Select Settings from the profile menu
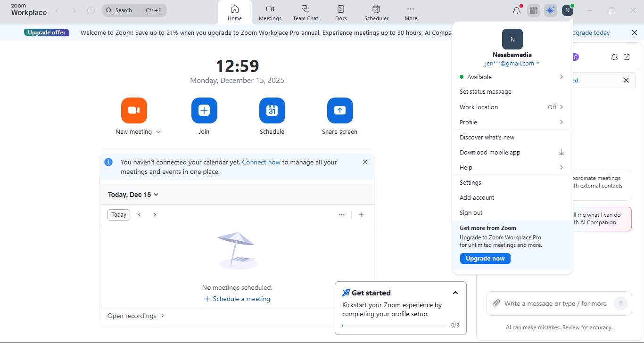Screen dimensions: 644x343 tap(471, 182)
